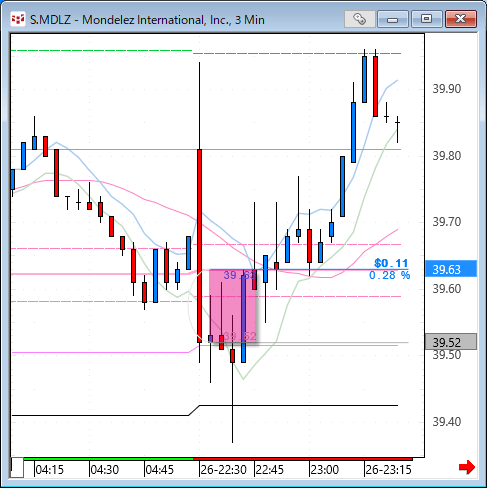The width and height of the screenshot is (487, 488).
Task: Click the 39.60 price scale label
Action: pos(447,289)
